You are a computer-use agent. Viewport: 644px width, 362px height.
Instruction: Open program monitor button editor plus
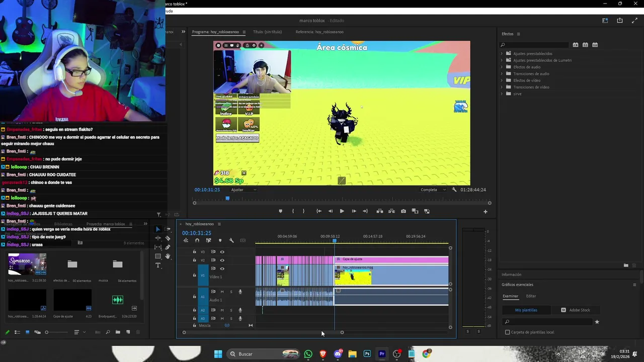pos(486,212)
